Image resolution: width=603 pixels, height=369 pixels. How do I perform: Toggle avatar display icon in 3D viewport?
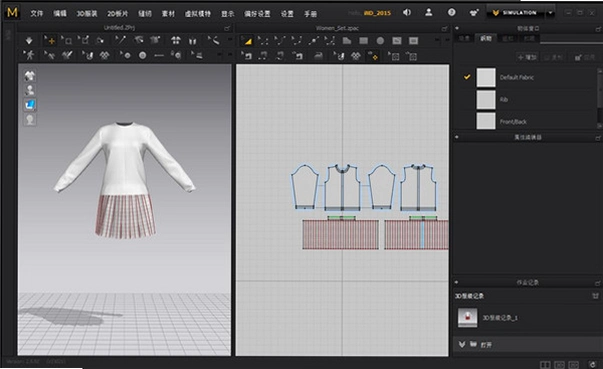[30, 90]
